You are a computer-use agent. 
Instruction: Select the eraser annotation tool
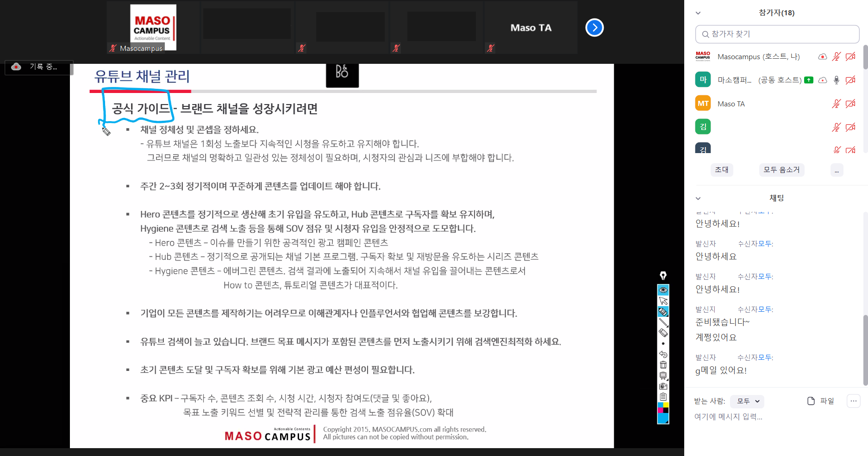coord(663,333)
